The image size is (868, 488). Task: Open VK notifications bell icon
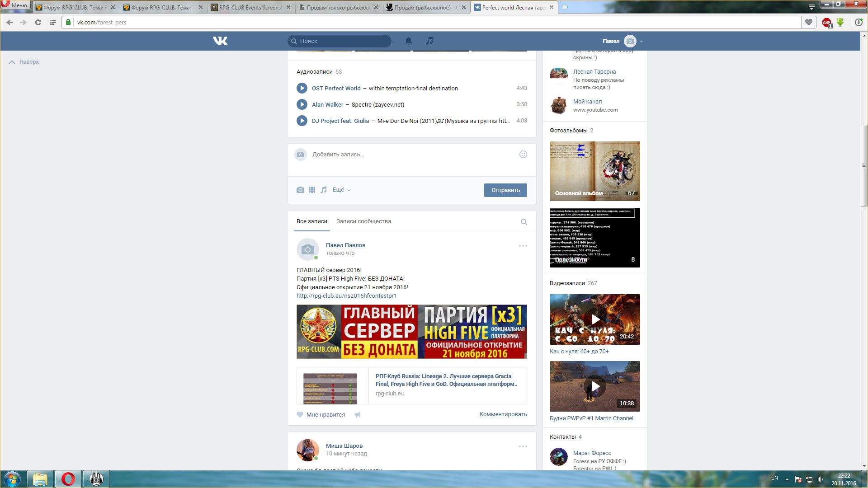408,41
